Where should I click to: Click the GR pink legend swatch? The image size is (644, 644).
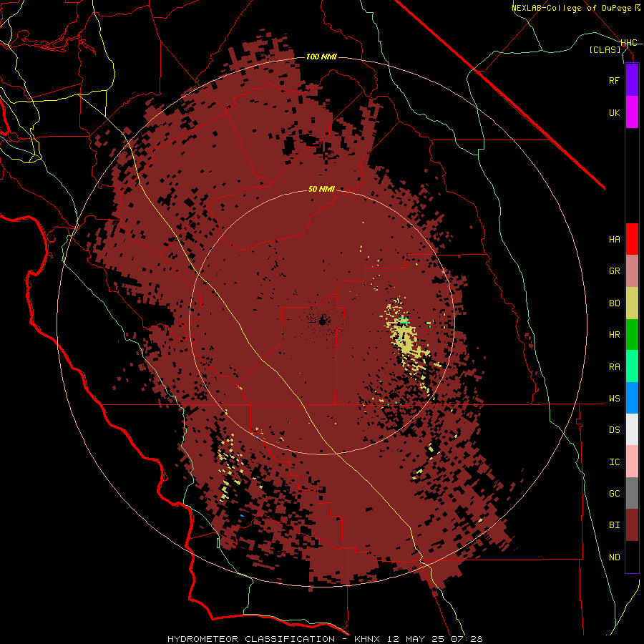632,270
